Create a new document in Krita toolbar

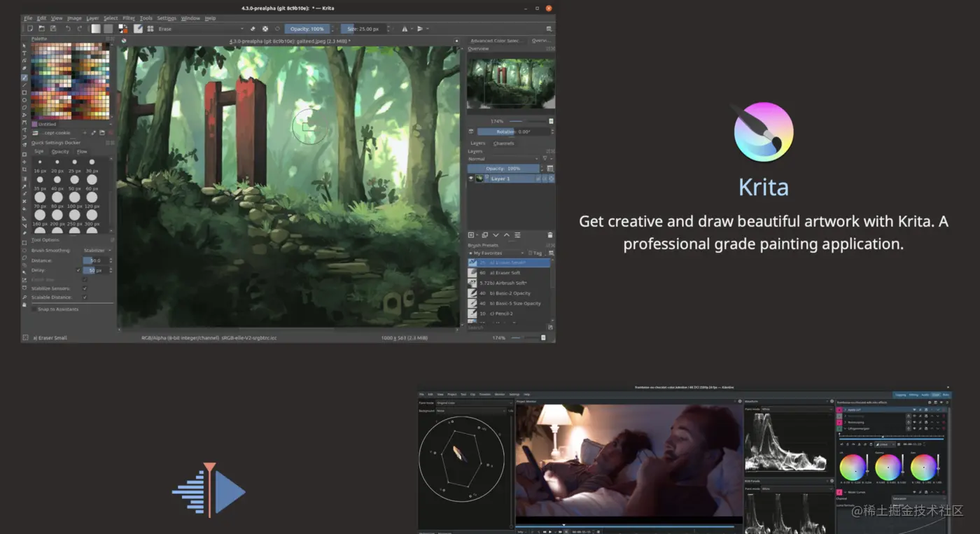pos(30,29)
